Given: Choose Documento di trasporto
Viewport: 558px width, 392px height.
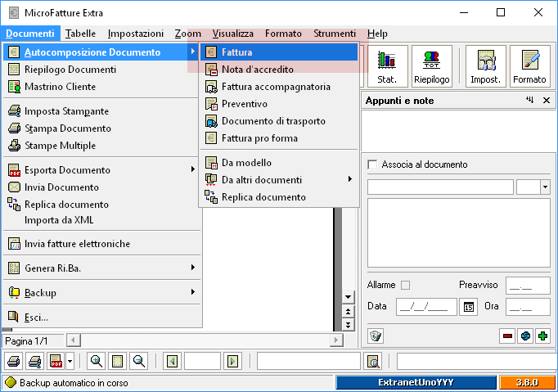Looking at the screenshot, I should coord(279,121).
